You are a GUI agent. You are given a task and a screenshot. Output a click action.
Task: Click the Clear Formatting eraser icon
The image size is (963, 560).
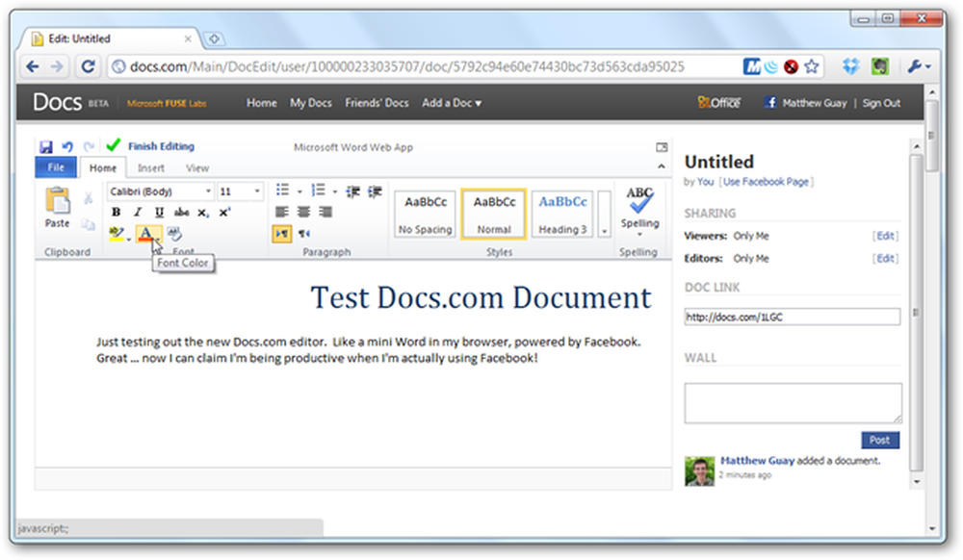click(174, 234)
